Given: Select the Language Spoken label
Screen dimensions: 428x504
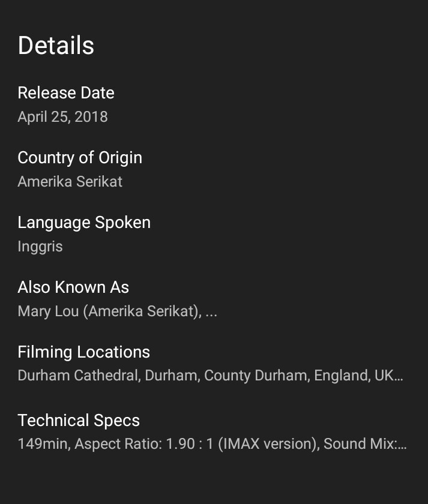Looking at the screenshot, I should [84, 223].
